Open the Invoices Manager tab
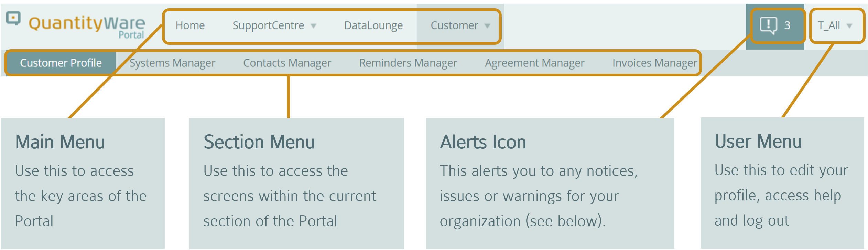This screenshot has width=868, height=250. tap(655, 63)
